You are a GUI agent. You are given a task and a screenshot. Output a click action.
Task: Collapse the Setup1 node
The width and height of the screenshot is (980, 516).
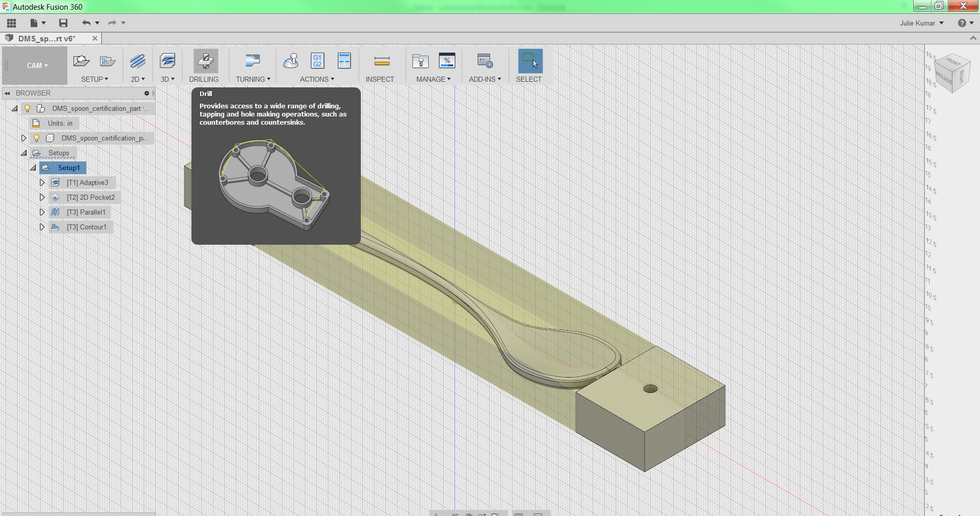pyautogui.click(x=33, y=168)
